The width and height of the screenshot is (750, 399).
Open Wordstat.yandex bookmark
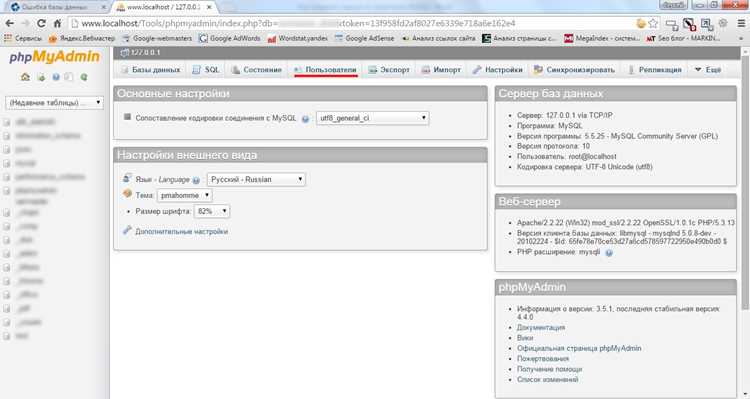pyautogui.click(x=298, y=38)
